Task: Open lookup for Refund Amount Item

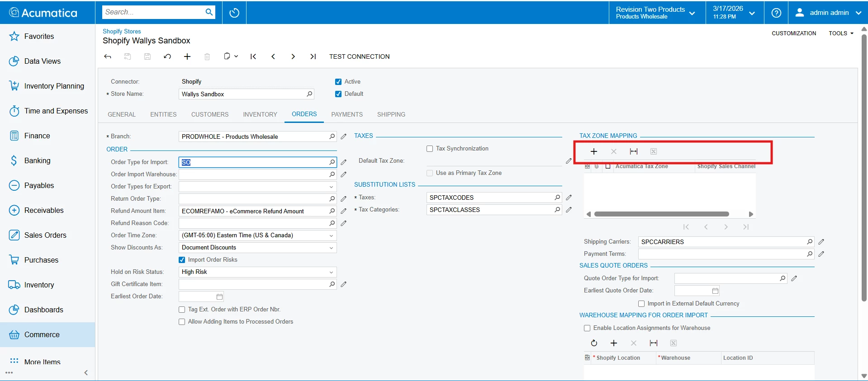Action: coord(332,211)
